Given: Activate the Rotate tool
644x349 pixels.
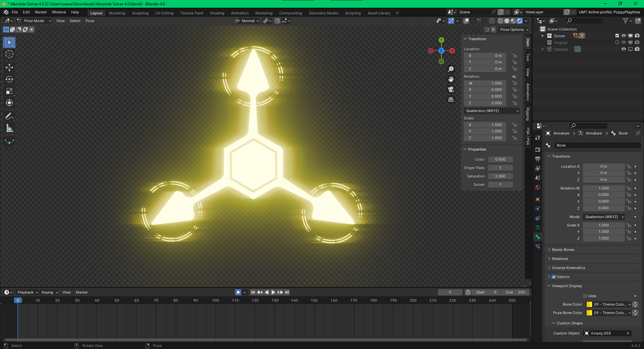Looking at the screenshot, I should (10, 80).
